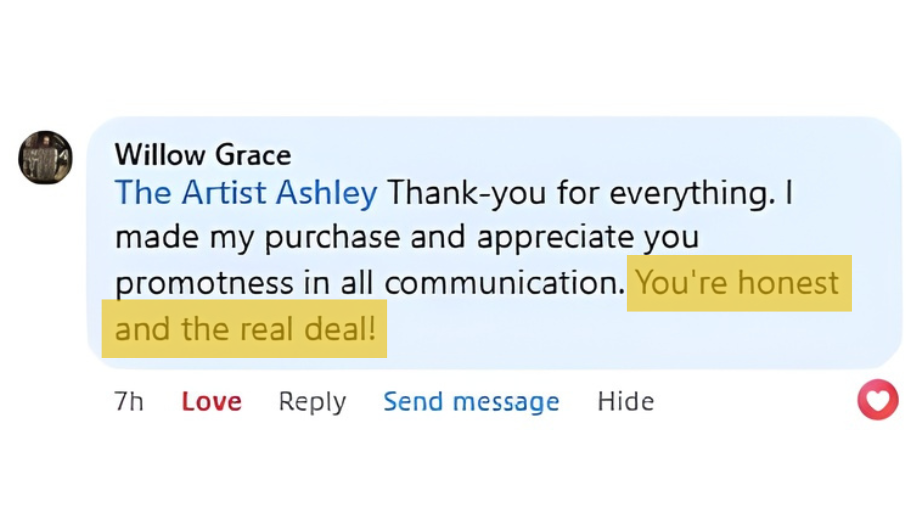Viewport: 923px width, 519px height.
Task: Click the 7h comment timestamp
Action: point(129,402)
